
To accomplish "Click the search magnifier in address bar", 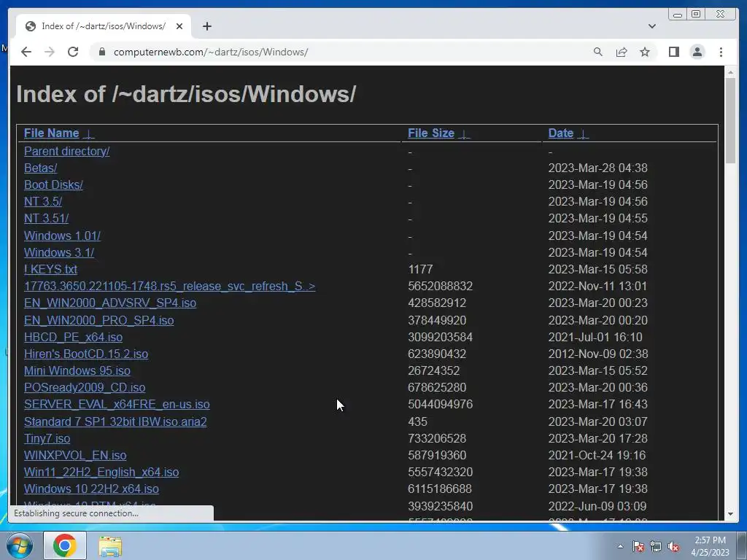I will (x=598, y=52).
